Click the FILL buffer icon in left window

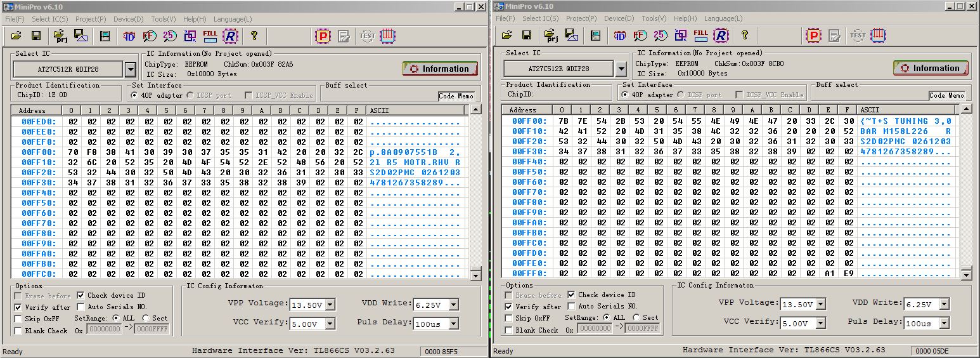pos(210,36)
